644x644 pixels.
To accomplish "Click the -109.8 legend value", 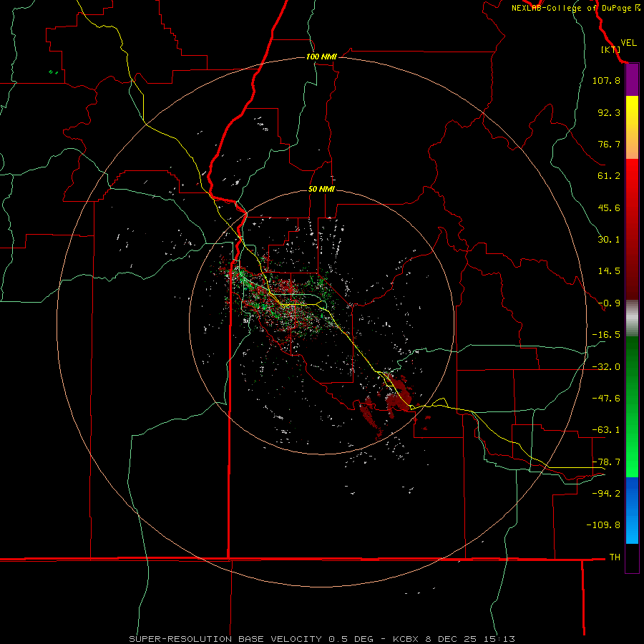I will coord(603,525).
